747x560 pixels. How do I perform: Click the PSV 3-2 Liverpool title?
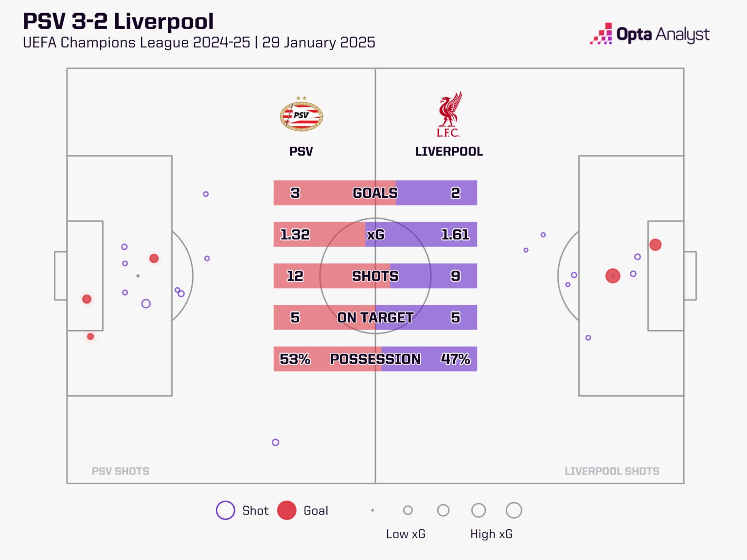(x=118, y=21)
